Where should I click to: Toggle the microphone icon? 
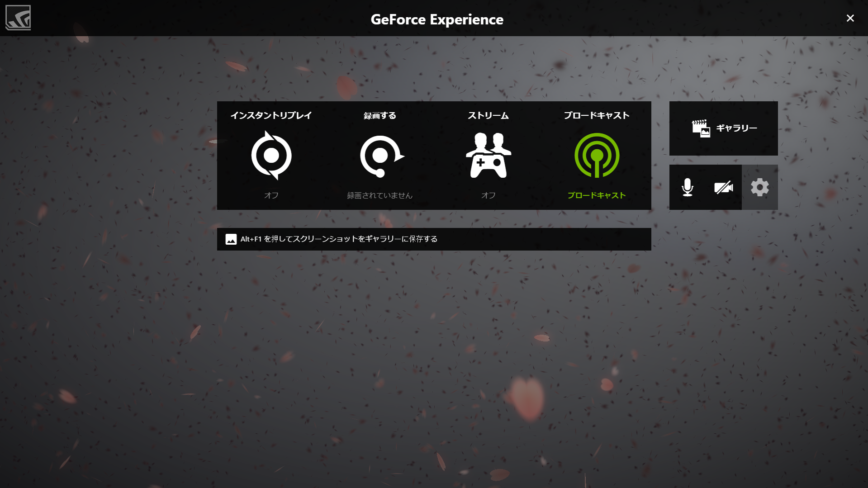click(688, 187)
